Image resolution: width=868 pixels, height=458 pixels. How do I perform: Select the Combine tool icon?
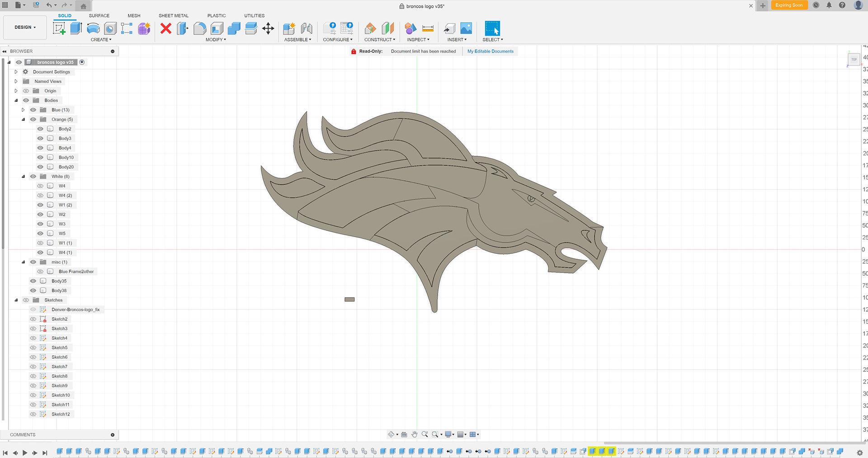point(234,28)
